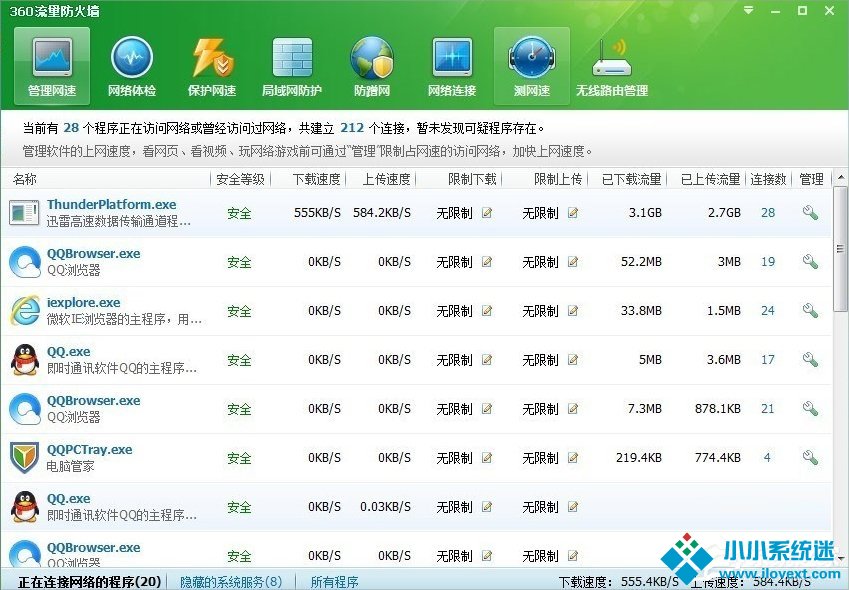Sort by 连接数 column header

768,179
